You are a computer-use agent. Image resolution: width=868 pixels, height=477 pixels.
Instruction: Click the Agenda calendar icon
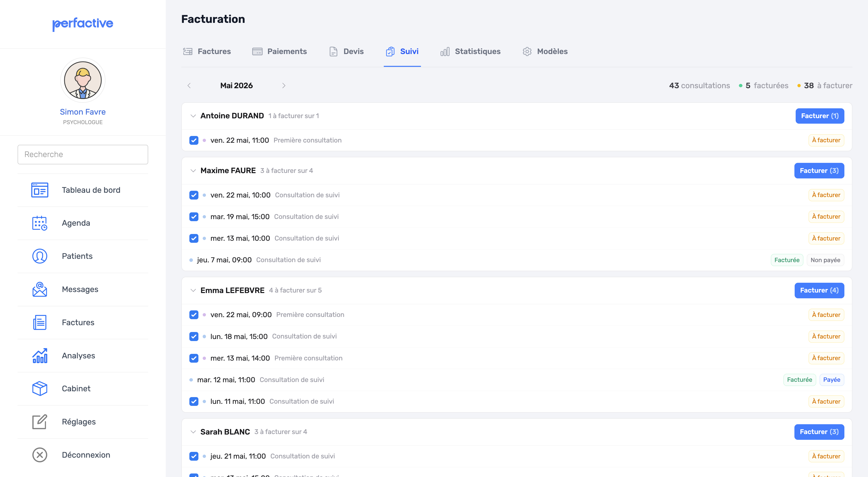pos(40,223)
